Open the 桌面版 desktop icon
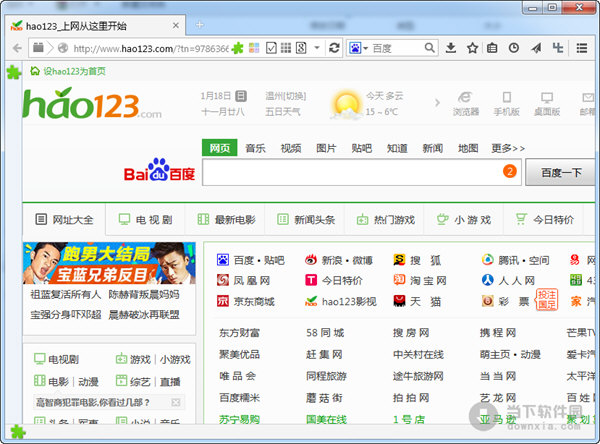600x444 pixels. click(x=547, y=103)
